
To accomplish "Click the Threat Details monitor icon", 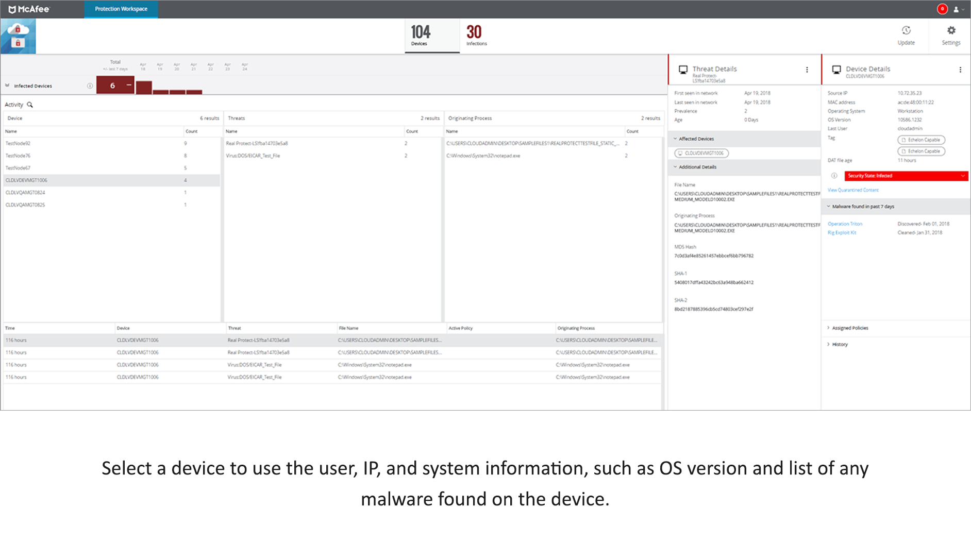I will (683, 70).
